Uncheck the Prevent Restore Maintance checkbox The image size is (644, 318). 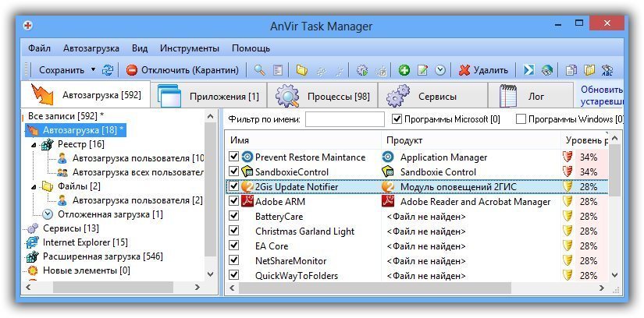pos(233,157)
